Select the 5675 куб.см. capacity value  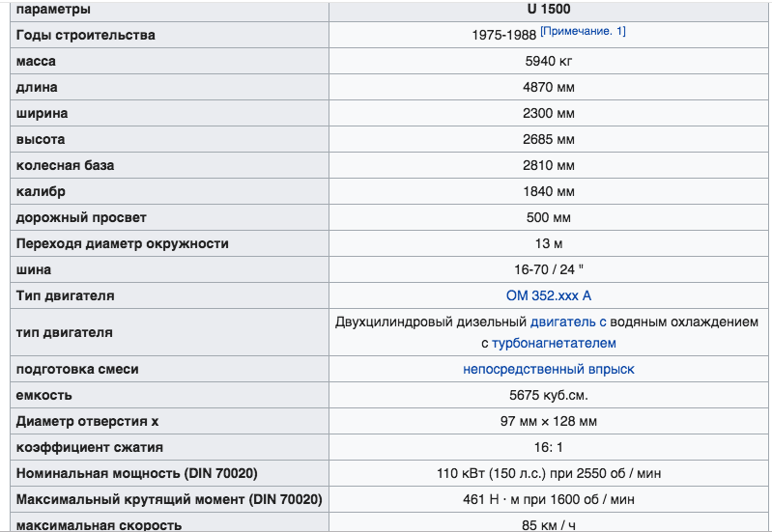548,395
